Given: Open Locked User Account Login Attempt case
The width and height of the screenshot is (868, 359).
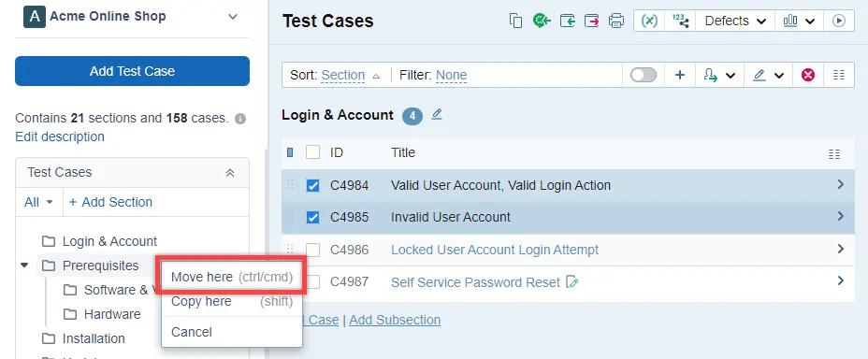Looking at the screenshot, I should click(495, 250).
